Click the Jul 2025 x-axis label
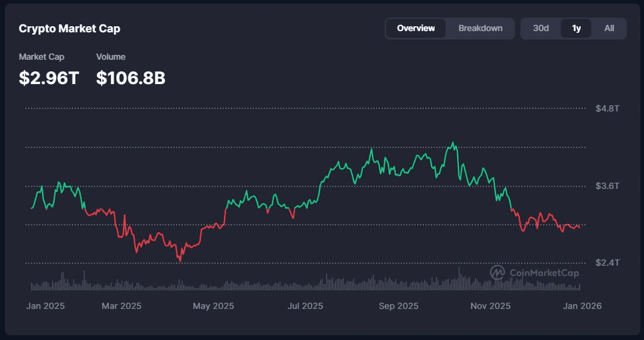This screenshot has width=644, height=340. coord(304,306)
